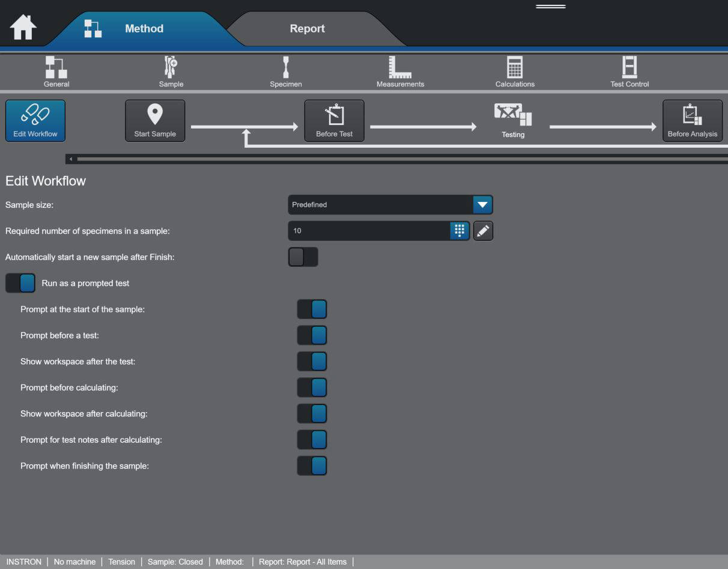Select the Sample icon in the method ribbon
728x569 pixels.
pyautogui.click(x=171, y=70)
